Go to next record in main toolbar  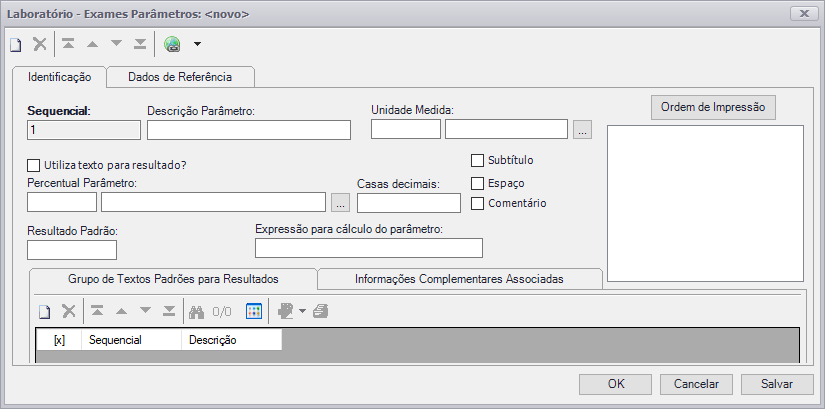(x=116, y=44)
